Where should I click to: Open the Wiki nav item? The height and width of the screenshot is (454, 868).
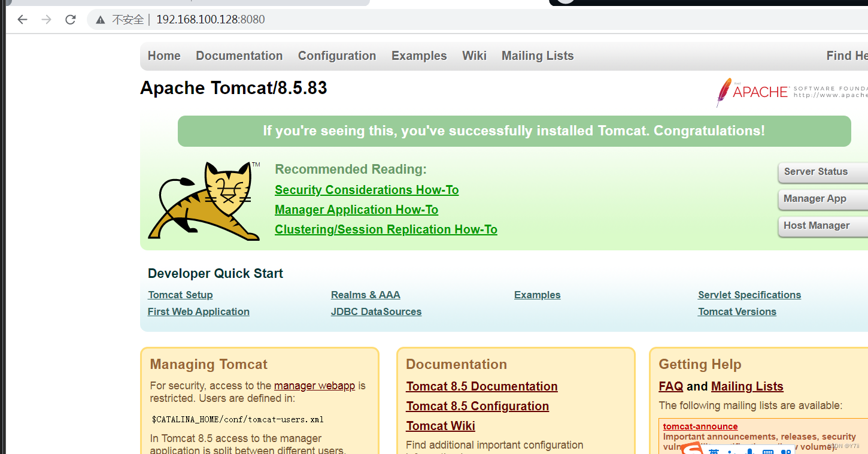474,56
